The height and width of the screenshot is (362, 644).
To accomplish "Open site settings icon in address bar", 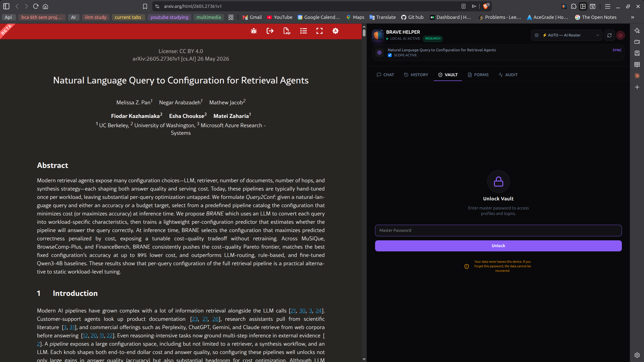I will (x=157, y=6).
